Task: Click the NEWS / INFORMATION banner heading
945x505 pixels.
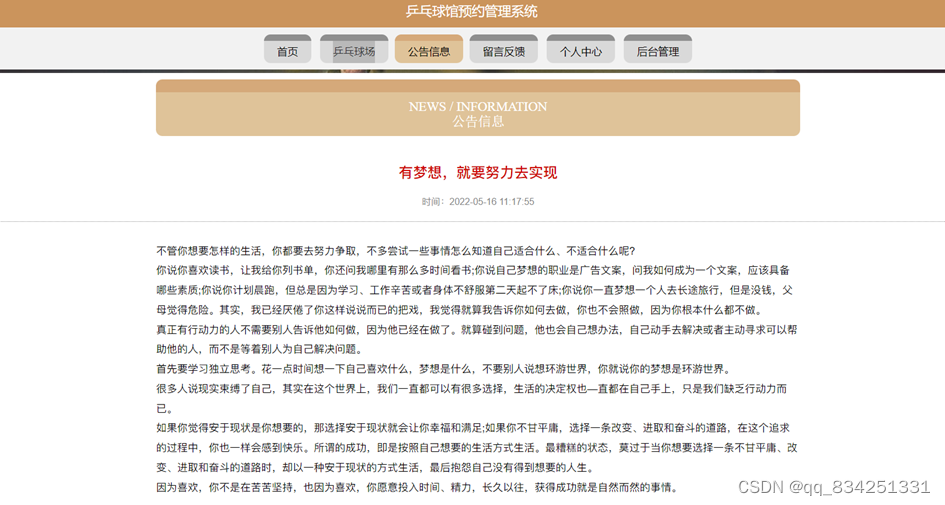Action: coord(478,107)
